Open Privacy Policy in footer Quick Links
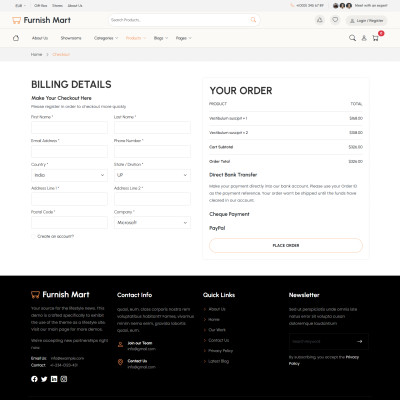 tap(221, 351)
